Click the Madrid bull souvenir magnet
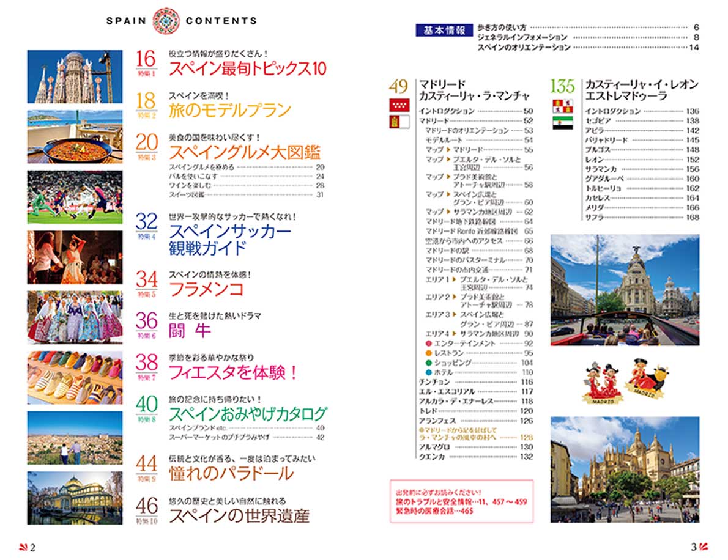The width and height of the screenshot is (728, 560). click(x=646, y=377)
